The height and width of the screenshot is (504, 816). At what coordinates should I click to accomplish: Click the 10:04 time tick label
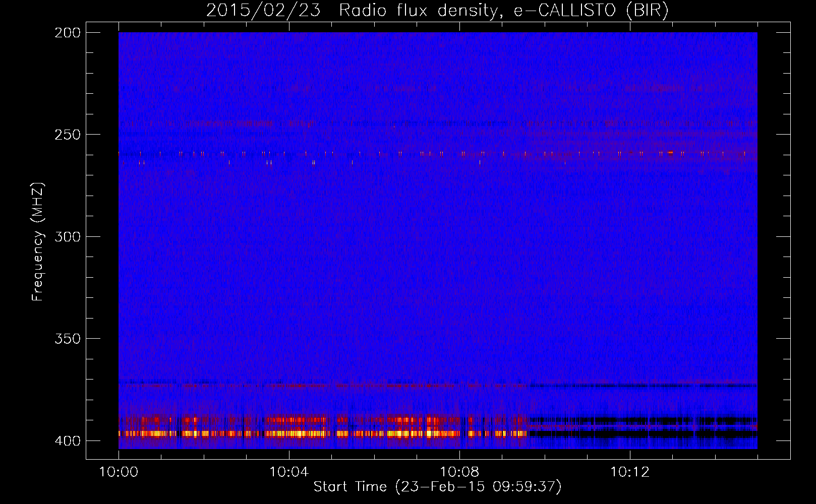289,472
